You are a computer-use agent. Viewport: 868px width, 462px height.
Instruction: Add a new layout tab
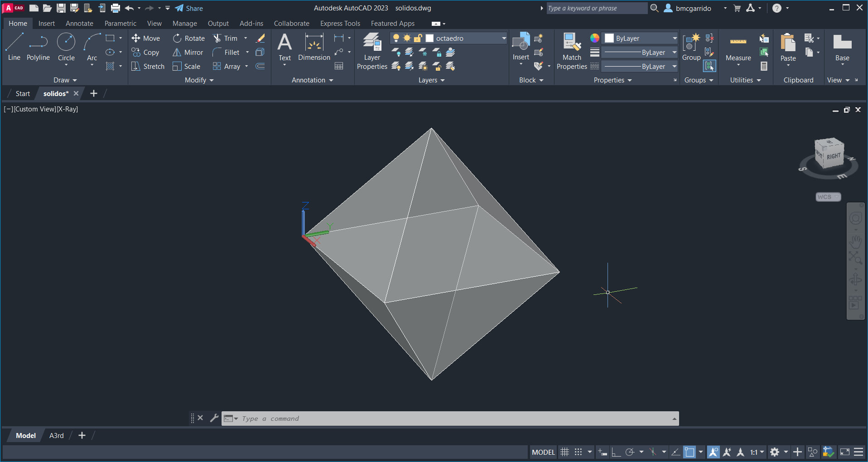[82, 436]
